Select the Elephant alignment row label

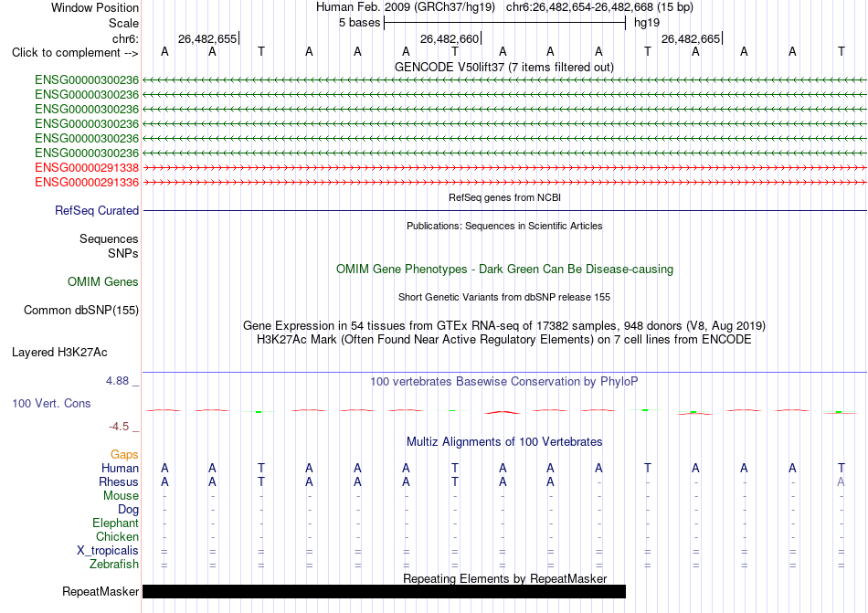[x=116, y=523]
